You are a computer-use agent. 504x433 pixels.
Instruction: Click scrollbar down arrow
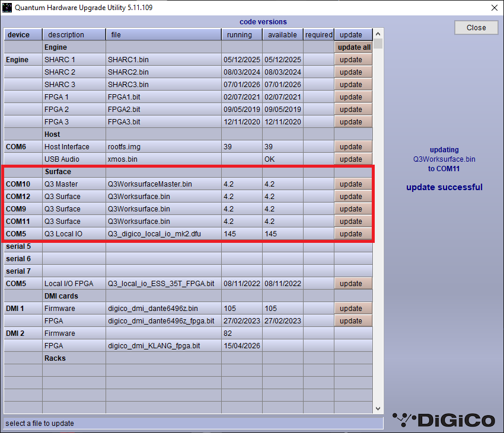pos(378,409)
